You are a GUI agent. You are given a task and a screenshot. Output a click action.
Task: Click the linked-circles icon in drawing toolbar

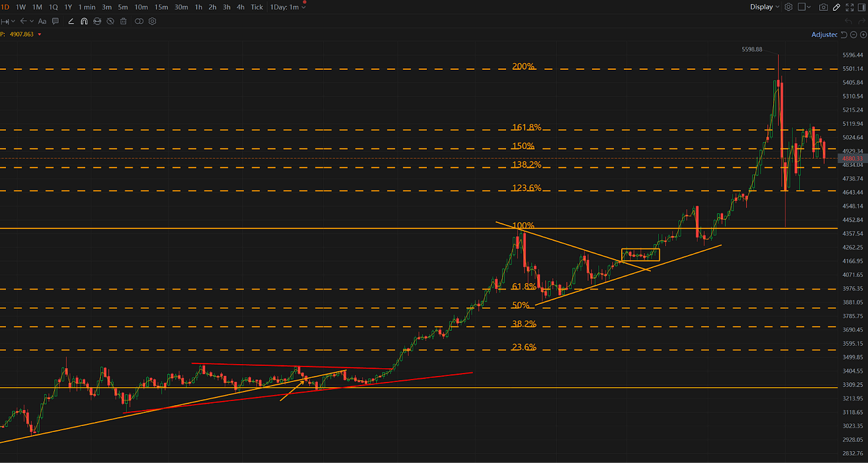pos(139,21)
